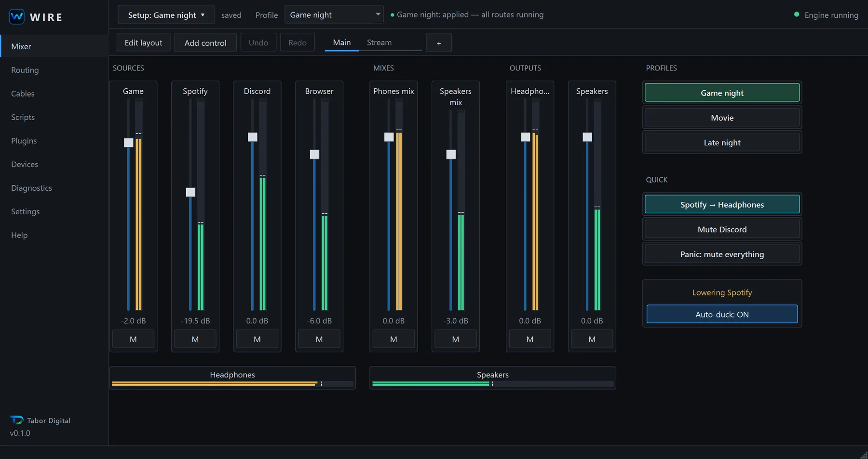Apply the Late night profile

[722, 142]
